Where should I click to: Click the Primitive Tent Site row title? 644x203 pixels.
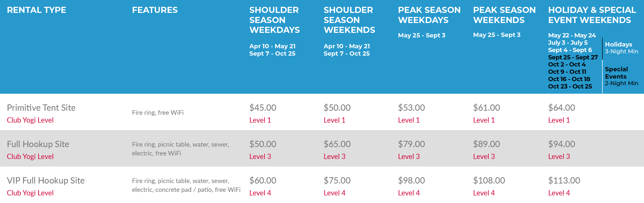(x=41, y=108)
